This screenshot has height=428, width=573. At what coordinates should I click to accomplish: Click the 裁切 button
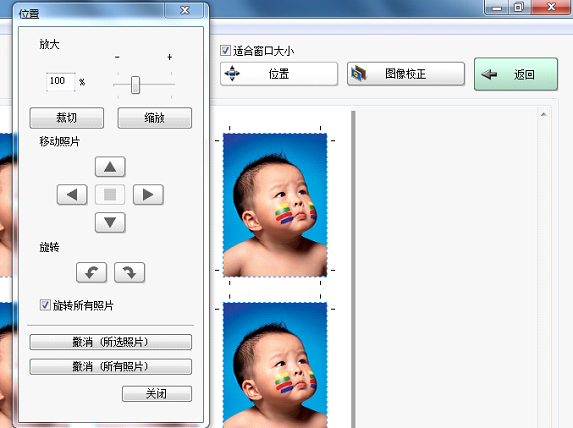tap(67, 118)
